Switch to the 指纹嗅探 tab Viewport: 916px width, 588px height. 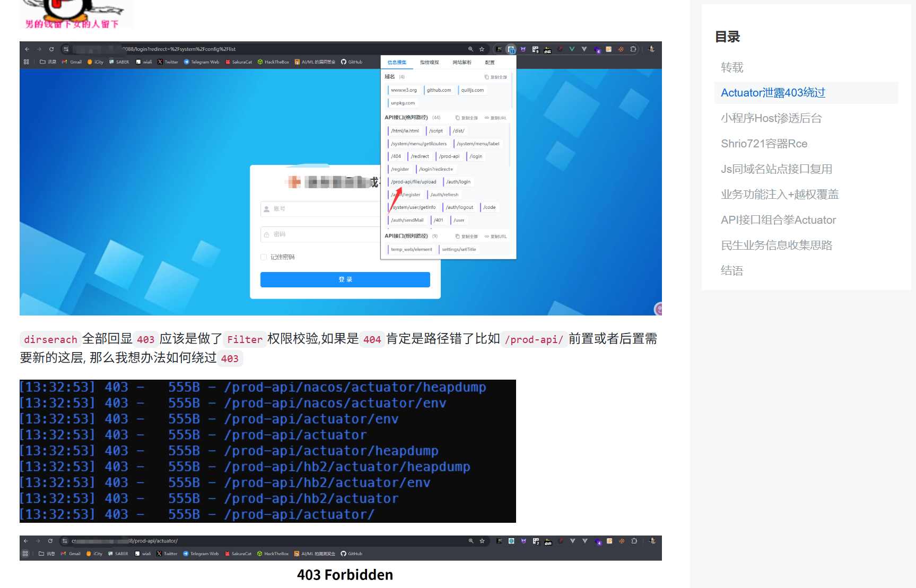429,63
